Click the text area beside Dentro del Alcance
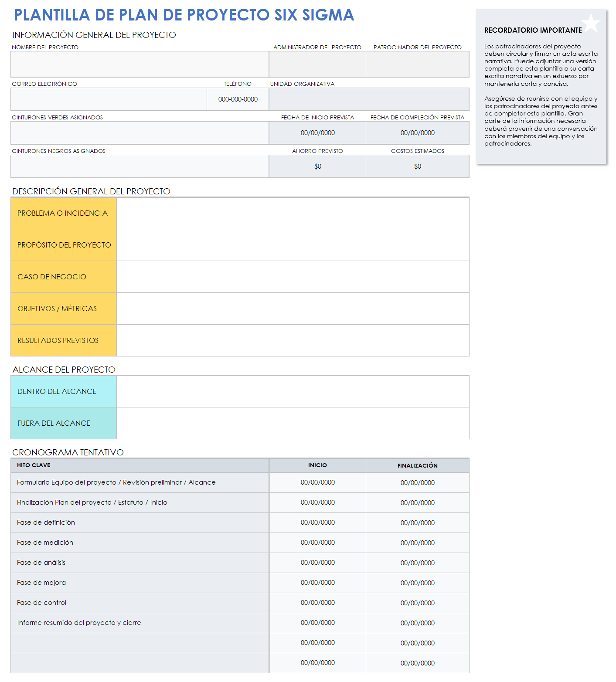The height and width of the screenshot is (682, 616). (293, 391)
